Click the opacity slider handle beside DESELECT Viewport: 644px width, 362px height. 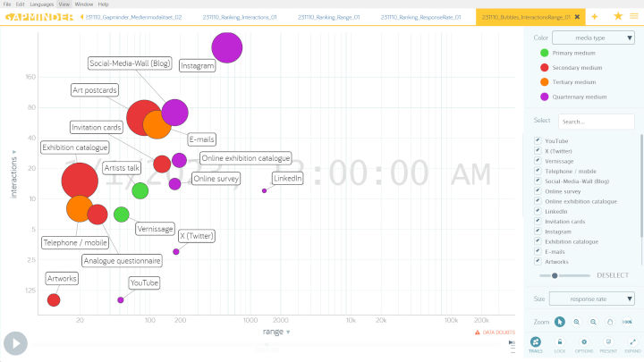[555, 275]
